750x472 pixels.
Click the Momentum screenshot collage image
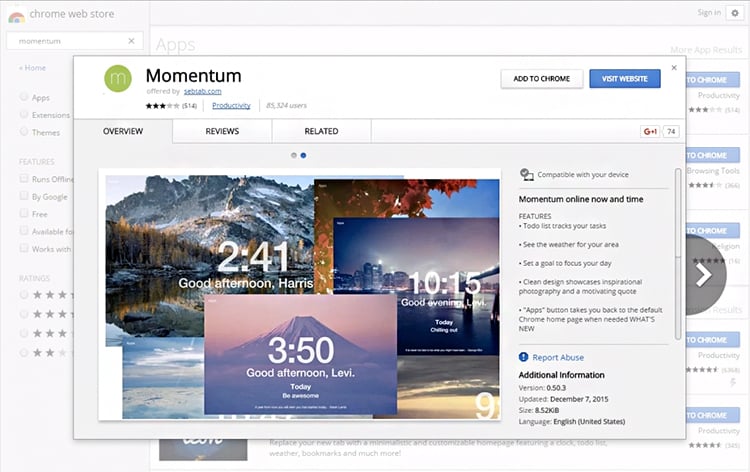point(299,295)
